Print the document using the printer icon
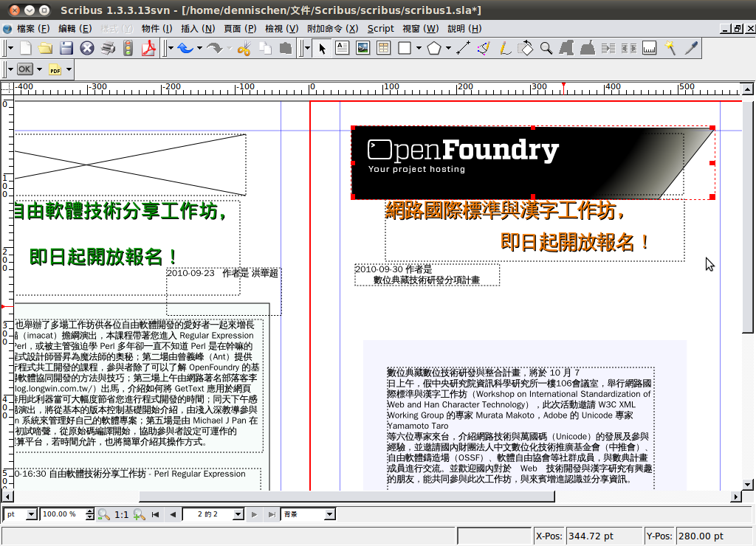756x546 pixels. tap(108, 48)
